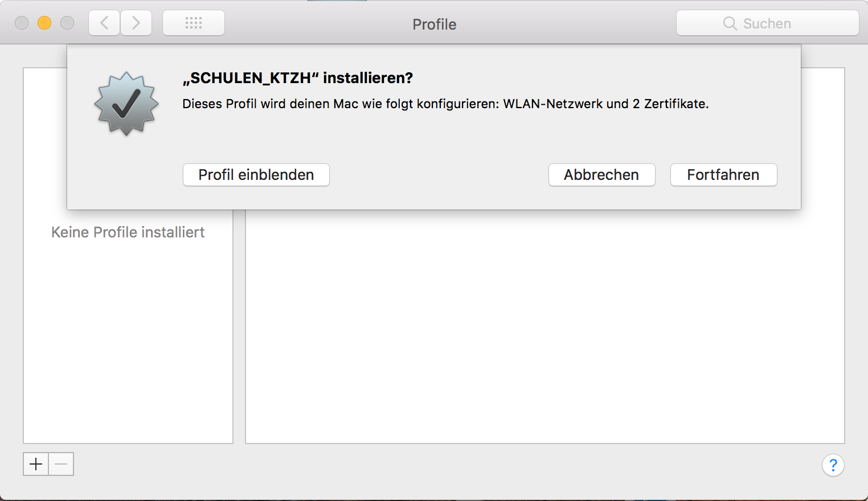Cancel installation with Abbrechen
Image resolution: width=868 pixels, height=501 pixels.
point(601,175)
